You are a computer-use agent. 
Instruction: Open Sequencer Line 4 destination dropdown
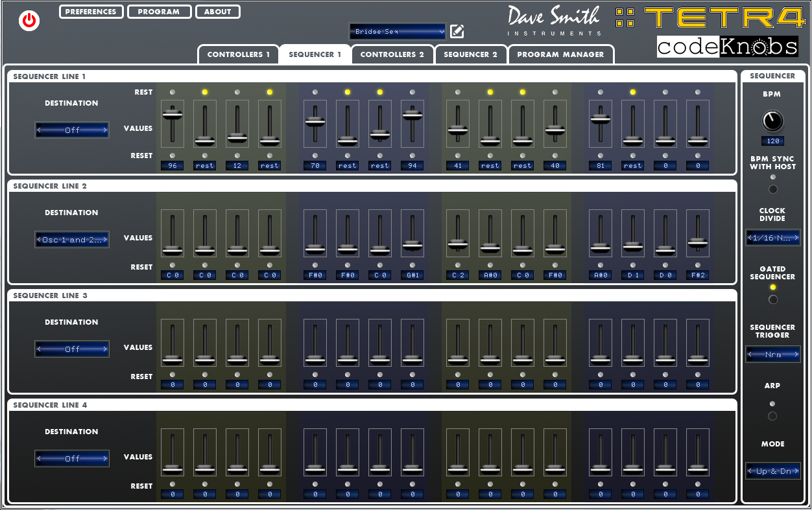point(72,459)
